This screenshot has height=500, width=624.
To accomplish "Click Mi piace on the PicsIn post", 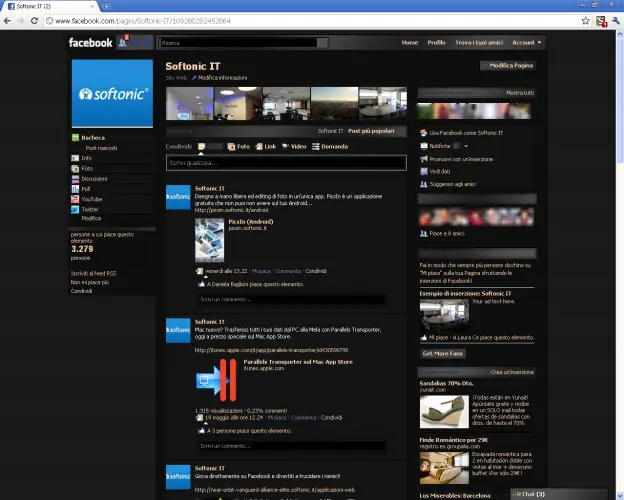I will (x=261, y=271).
